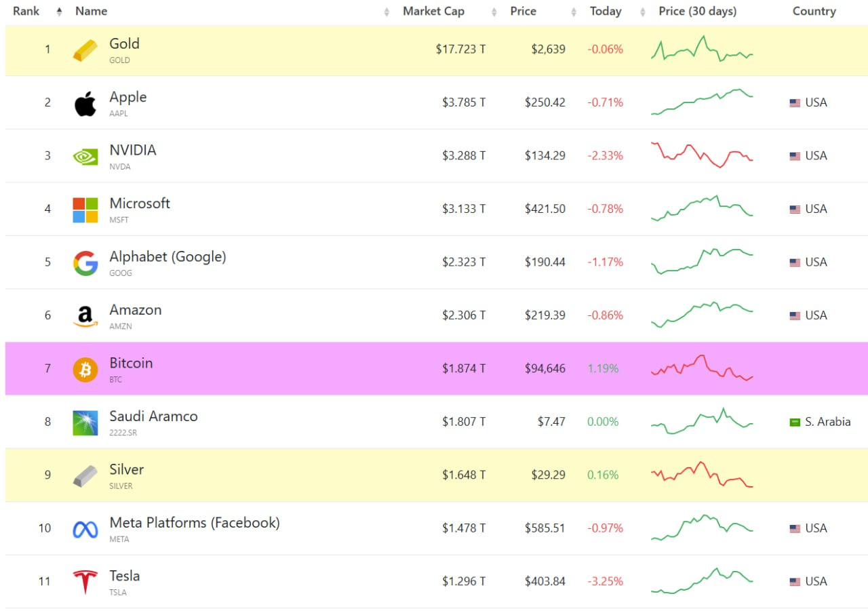Open the Meta Platforms (Facebook) link
Viewport: 868px width, 611px height.
(x=195, y=523)
